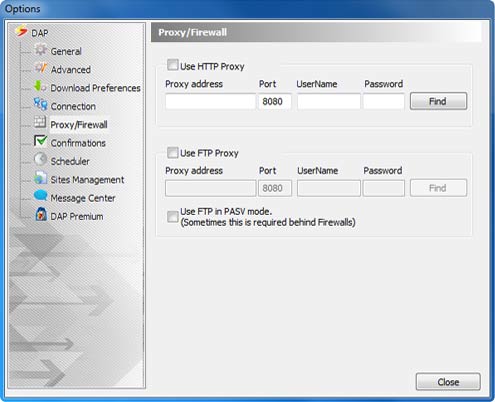Click the Proxy/Firewall panel header text
This screenshot has width=495, height=402.
[x=192, y=32]
